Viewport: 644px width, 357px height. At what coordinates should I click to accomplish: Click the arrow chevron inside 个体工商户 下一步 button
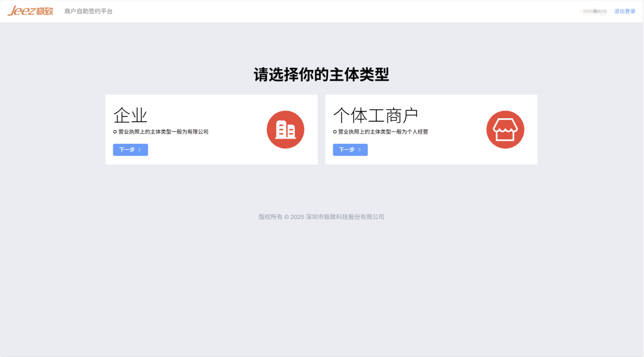click(359, 150)
